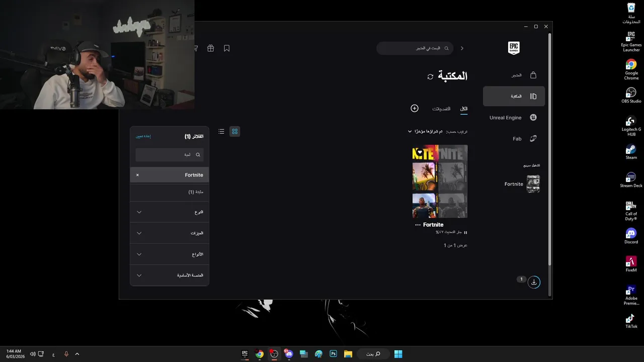Click the downloads count badge

pyautogui.click(x=521, y=279)
